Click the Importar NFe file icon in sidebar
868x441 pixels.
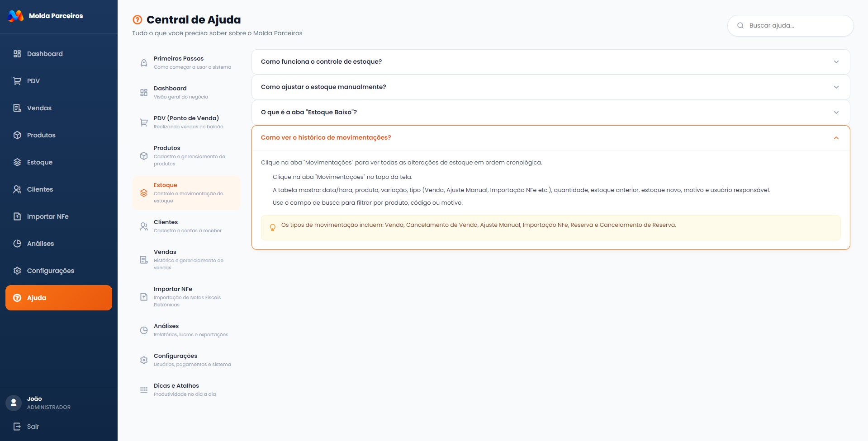[x=17, y=216]
